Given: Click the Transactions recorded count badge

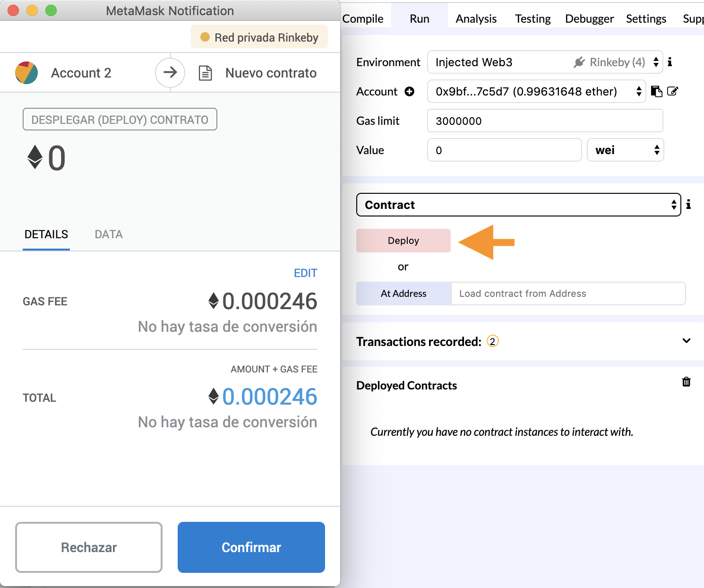Looking at the screenshot, I should 493,341.
